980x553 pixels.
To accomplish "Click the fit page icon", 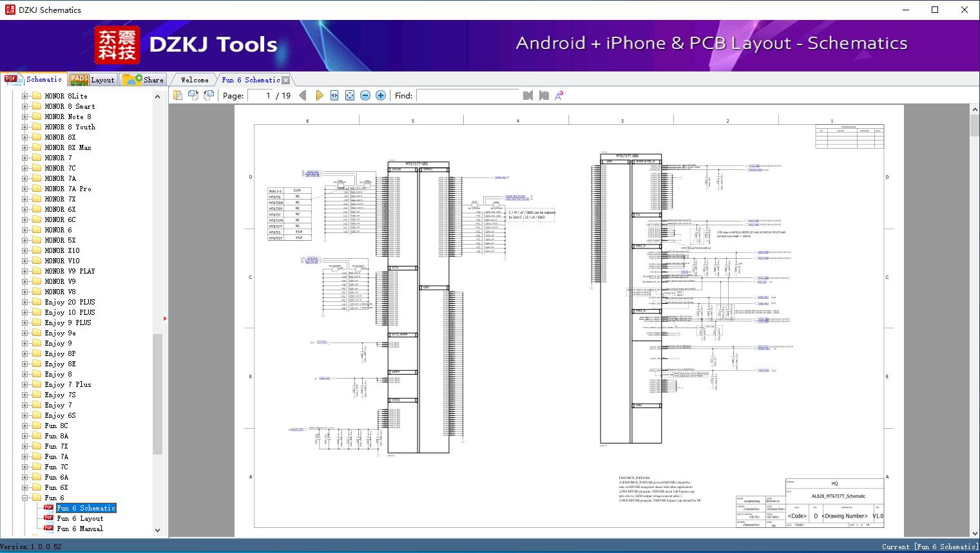I will click(350, 95).
